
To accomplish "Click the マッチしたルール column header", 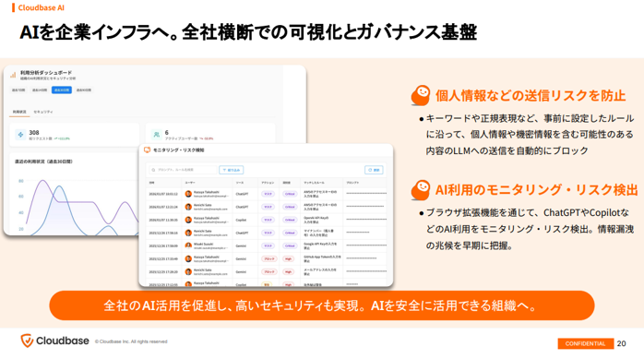I will point(314,183).
